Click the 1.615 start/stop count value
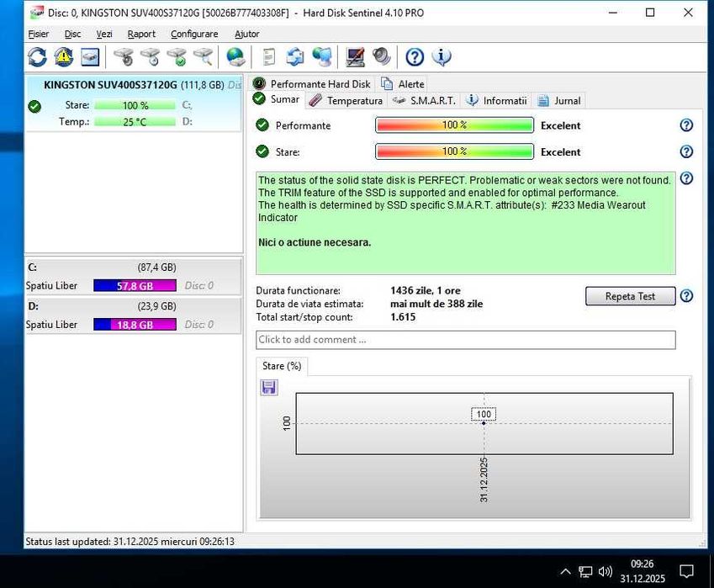714x588 pixels. coord(403,317)
